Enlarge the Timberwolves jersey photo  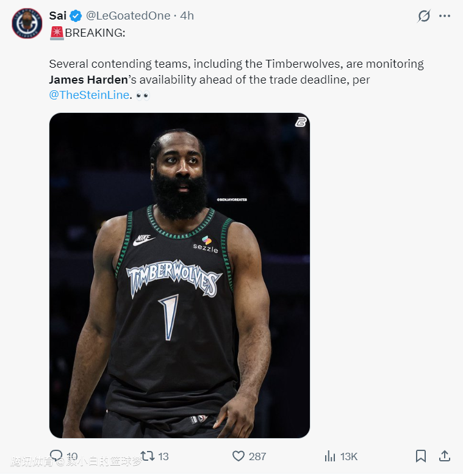179,275
